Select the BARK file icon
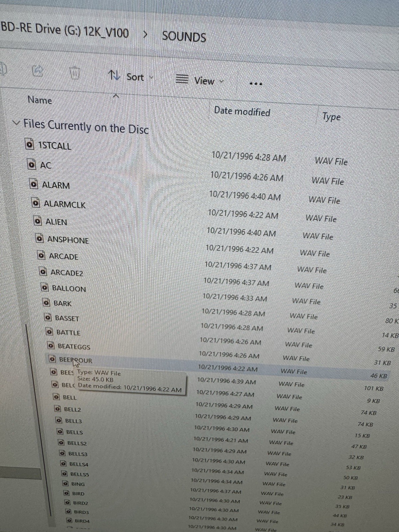 46,302
